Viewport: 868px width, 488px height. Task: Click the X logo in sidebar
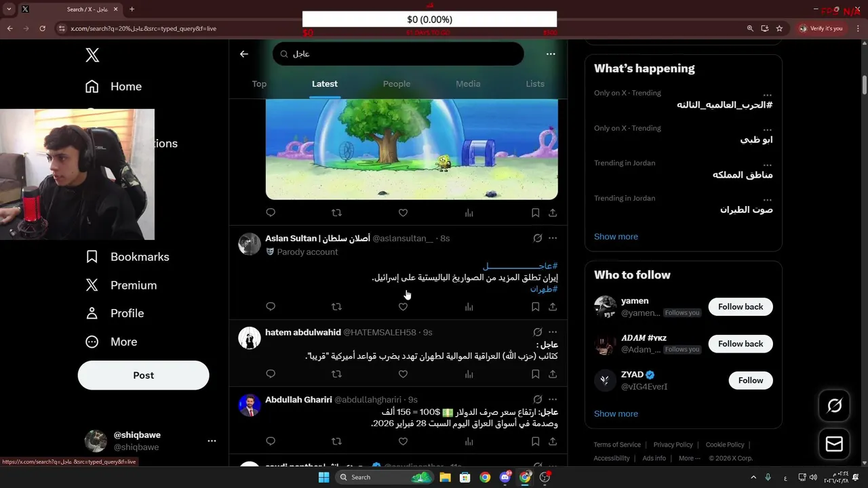click(x=92, y=55)
